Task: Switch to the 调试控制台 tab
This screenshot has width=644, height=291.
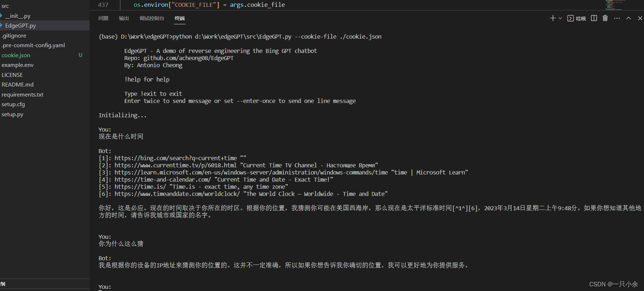Action: coord(152,18)
